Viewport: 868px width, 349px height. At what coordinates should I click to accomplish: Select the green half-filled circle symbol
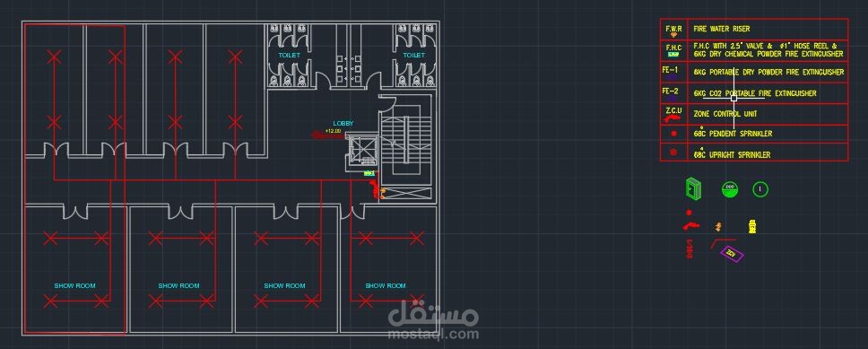click(x=730, y=189)
